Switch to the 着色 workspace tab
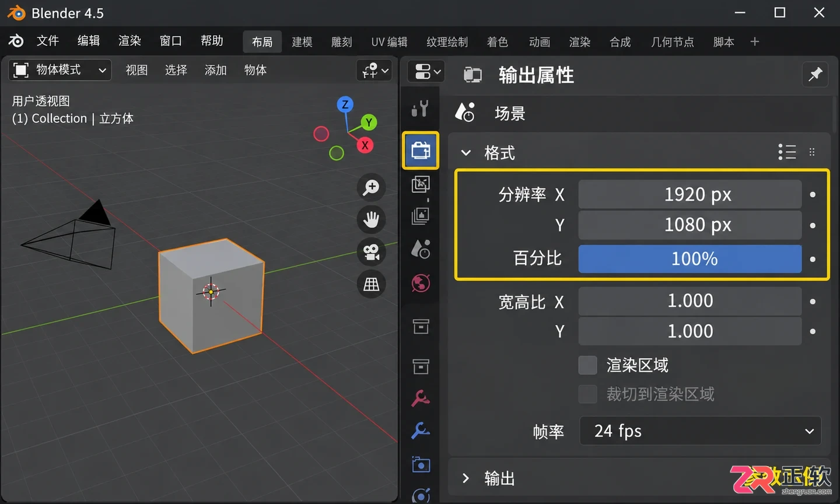Screen dimensions: 840x504 [498, 42]
